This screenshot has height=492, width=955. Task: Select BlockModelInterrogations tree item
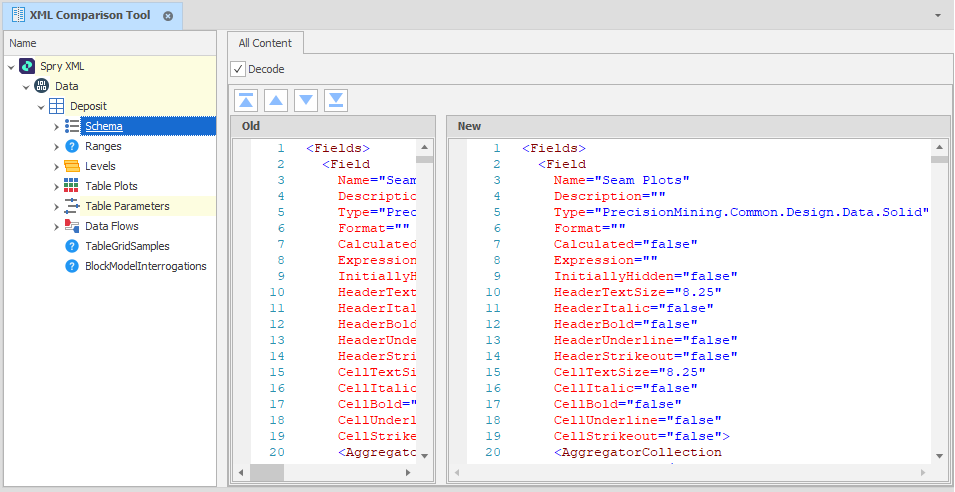[x=146, y=266]
